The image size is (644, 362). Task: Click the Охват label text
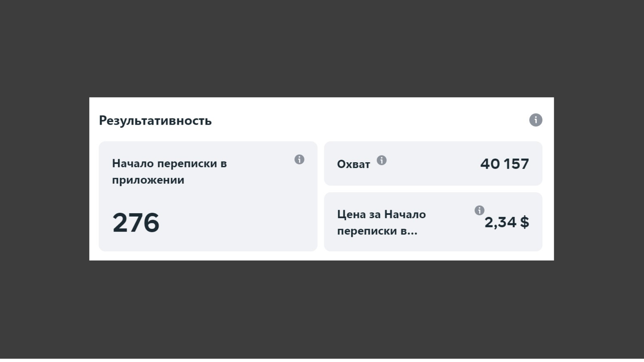coord(353,164)
